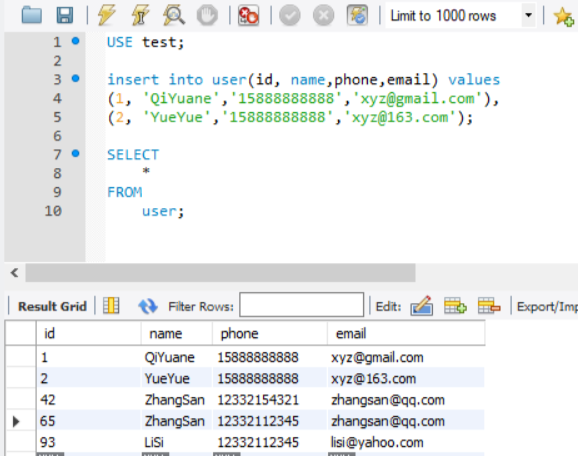Insert a new row in the result grid
Screen dimensions: 578x456
(x=455, y=306)
